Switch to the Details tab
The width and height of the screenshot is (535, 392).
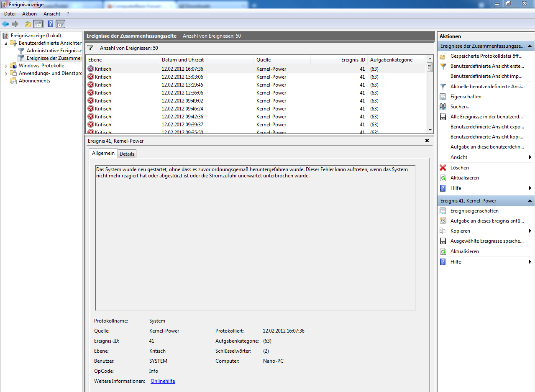[127, 154]
